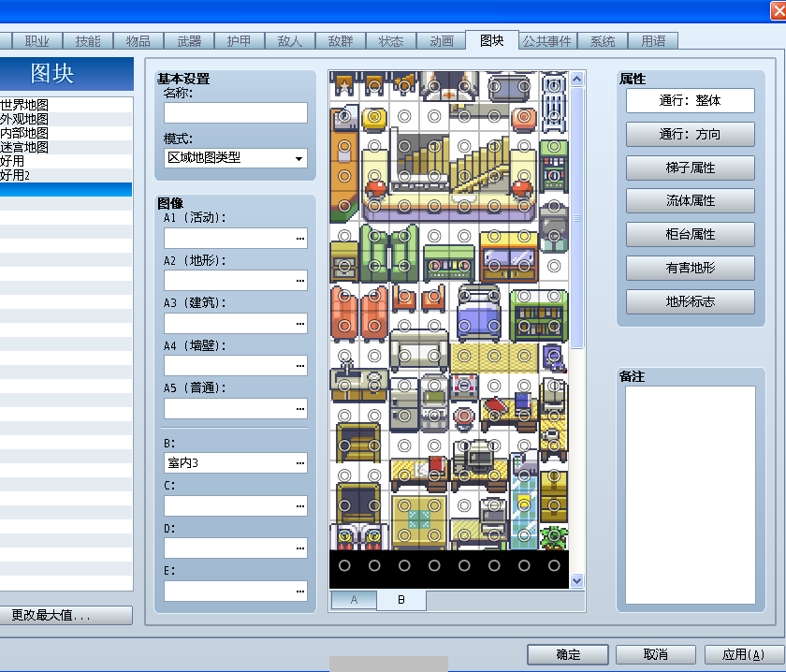The width and height of the screenshot is (786, 672).
Task: Toggle passage on the rightmost black tile
Action: click(x=554, y=565)
